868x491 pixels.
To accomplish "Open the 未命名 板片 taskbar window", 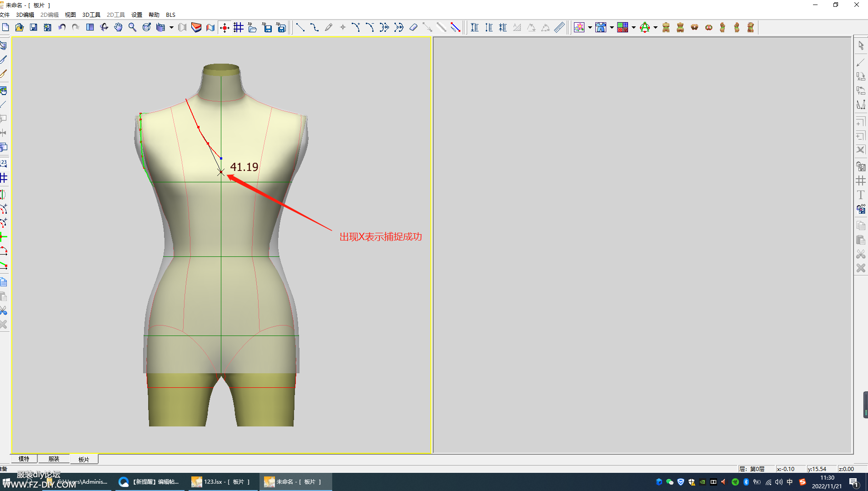I will (x=295, y=482).
